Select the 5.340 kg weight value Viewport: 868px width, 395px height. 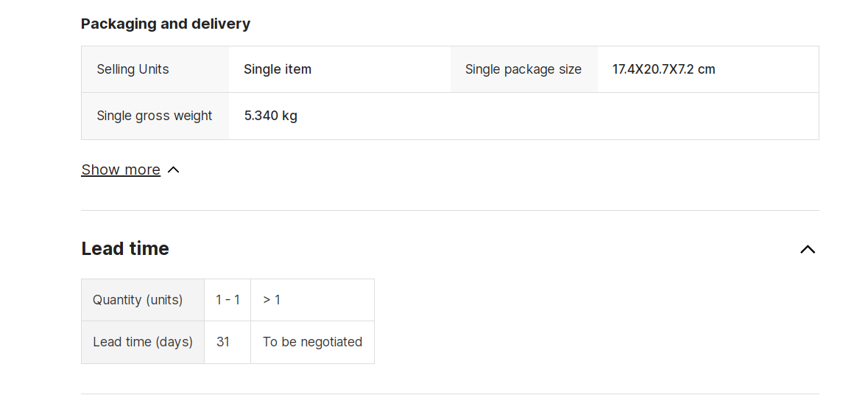coord(271,116)
